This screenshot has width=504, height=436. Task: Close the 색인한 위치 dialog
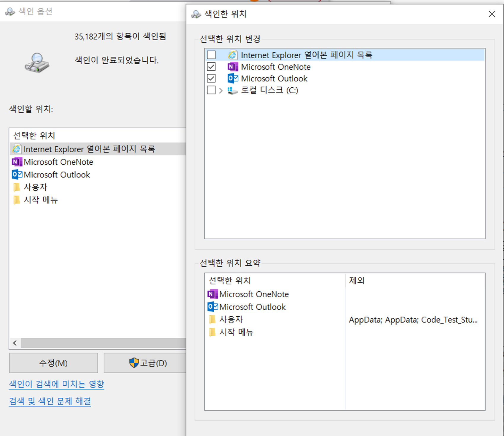(x=492, y=14)
